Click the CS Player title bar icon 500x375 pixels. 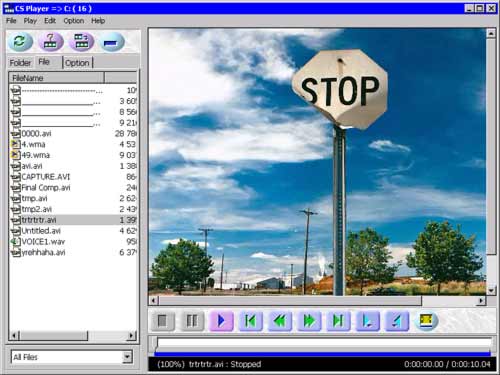coord(8,8)
